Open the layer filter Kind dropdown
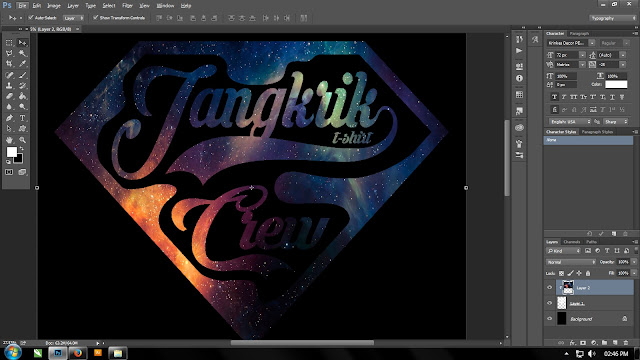 point(563,251)
